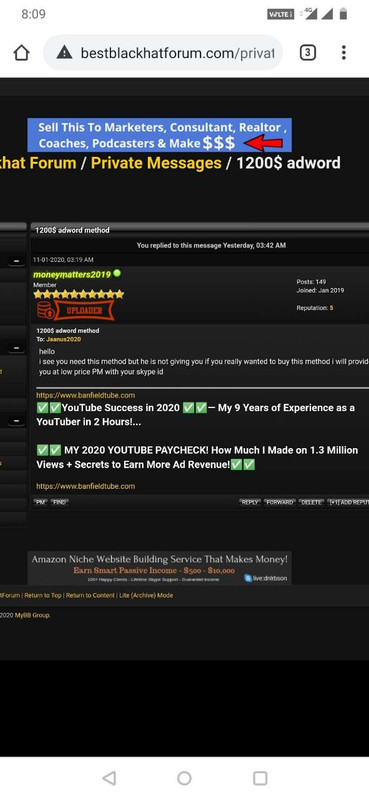Tap the Android back navigation button

pyautogui.click(x=109, y=778)
